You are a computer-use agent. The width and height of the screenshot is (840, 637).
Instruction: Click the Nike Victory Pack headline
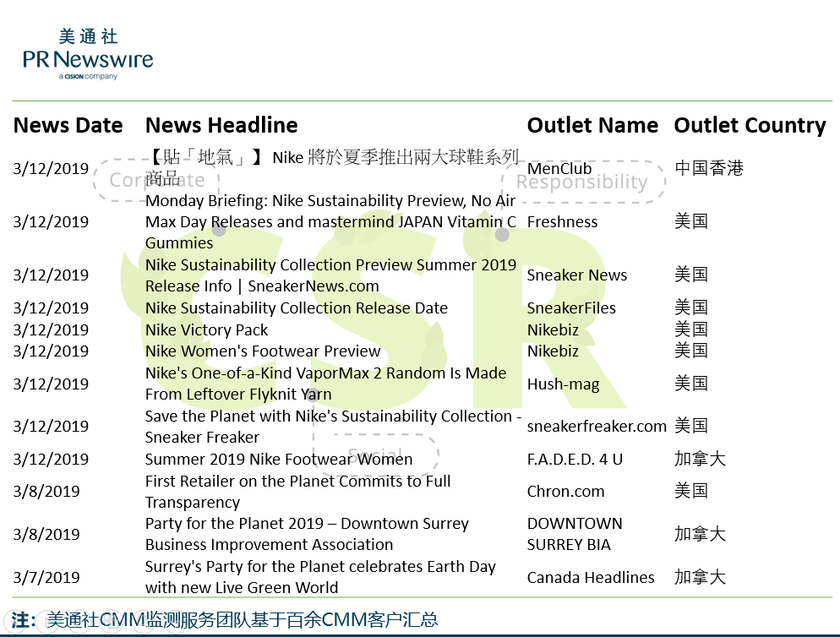(206, 330)
